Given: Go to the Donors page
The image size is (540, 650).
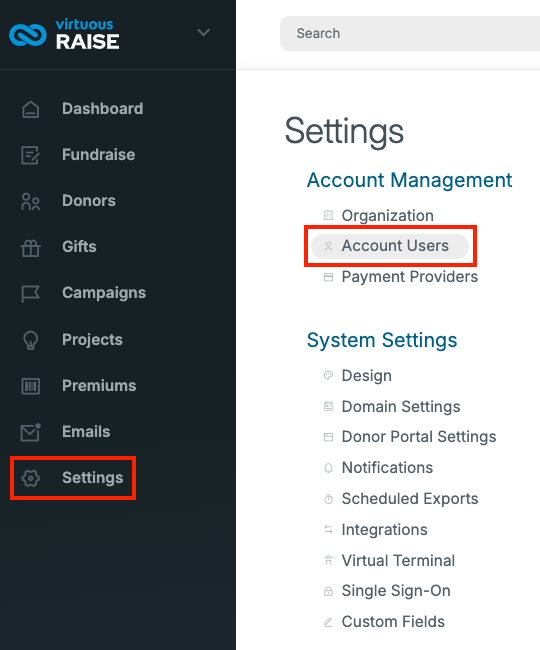Looking at the screenshot, I should [x=89, y=201].
